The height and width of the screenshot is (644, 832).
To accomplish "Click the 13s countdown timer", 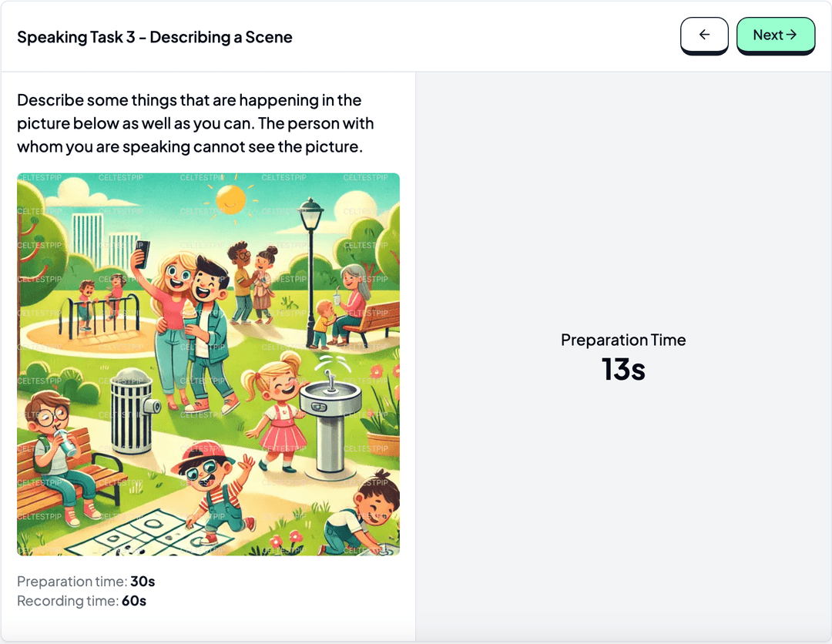I will [623, 370].
